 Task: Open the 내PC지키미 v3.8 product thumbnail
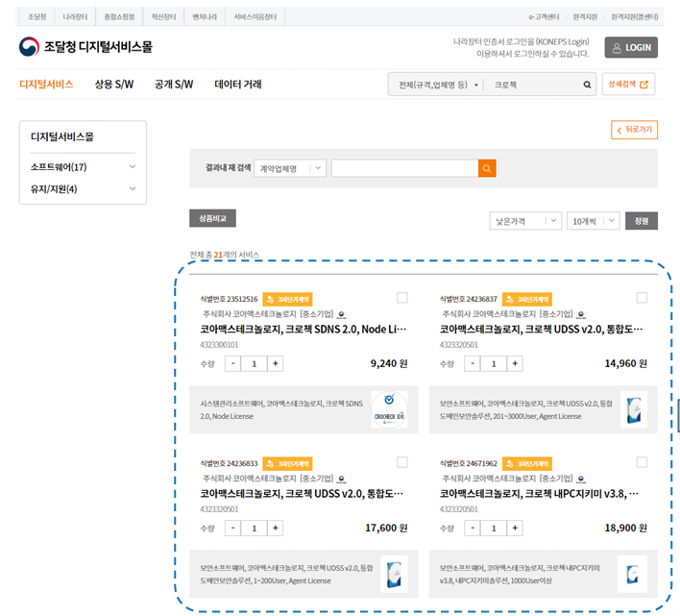(632, 574)
